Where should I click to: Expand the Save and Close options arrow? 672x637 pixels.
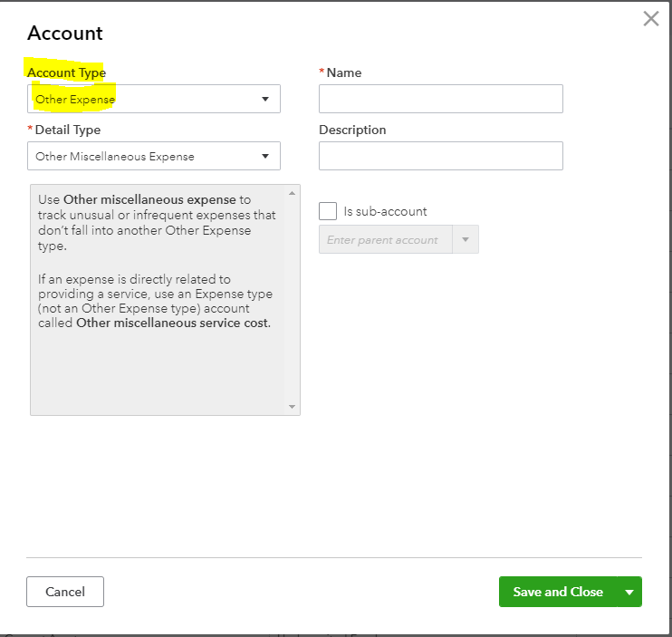(629, 592)
